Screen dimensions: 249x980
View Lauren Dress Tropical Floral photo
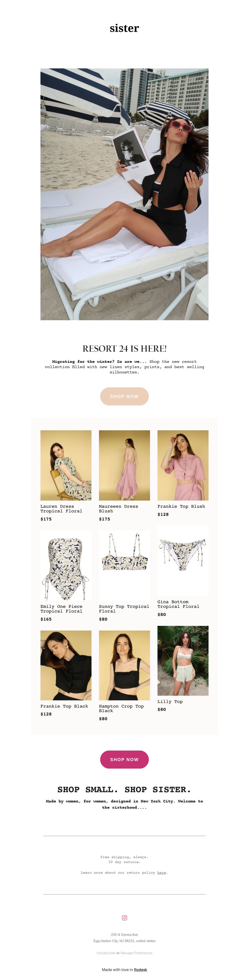[66, 465]
